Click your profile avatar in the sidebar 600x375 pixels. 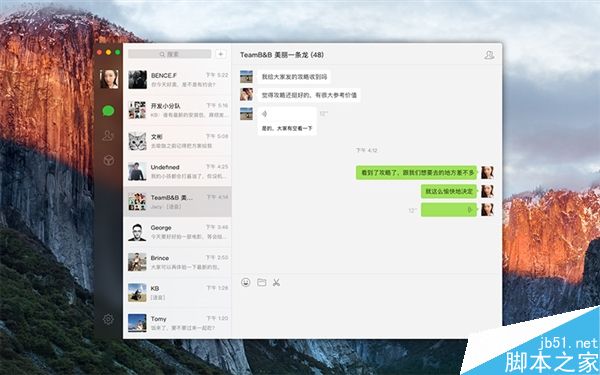coord(109,79)
